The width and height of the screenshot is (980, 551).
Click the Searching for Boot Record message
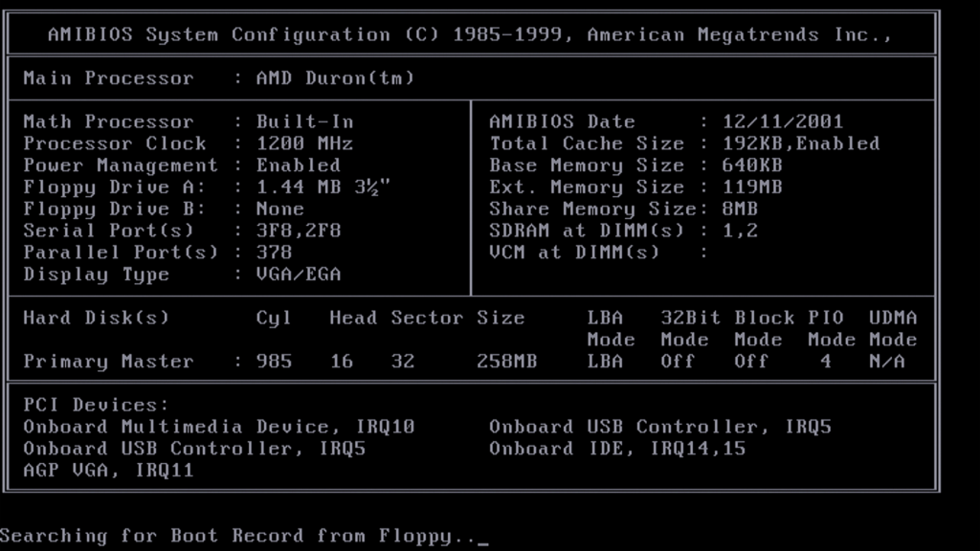[x=237, y=536]
